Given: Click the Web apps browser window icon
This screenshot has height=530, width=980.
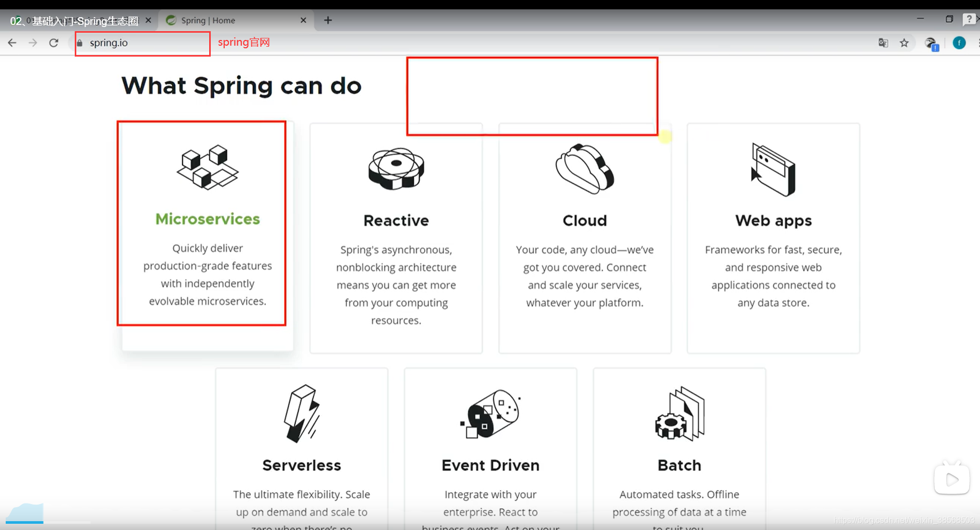Looking at the screenshot, I should coord(773,169).
